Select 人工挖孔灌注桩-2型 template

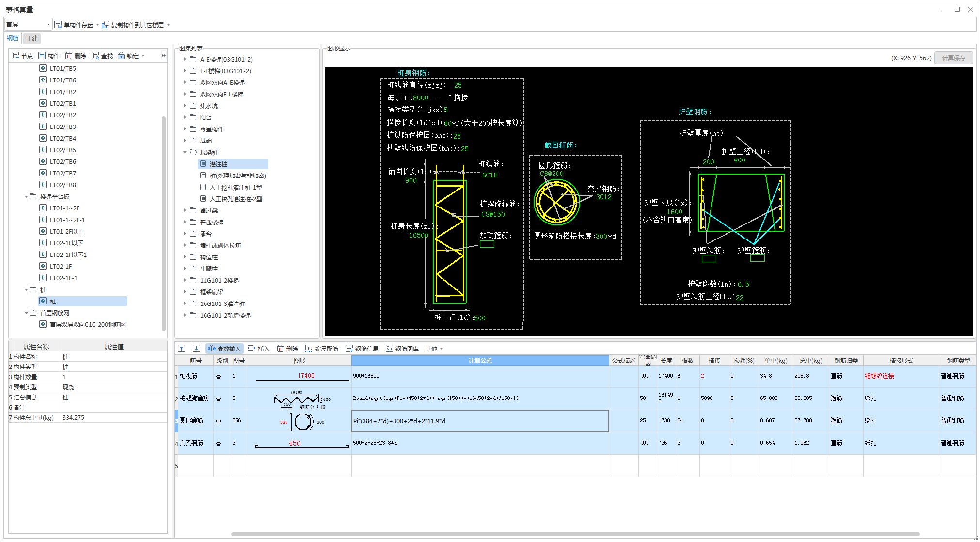click(x=236, y=199)
